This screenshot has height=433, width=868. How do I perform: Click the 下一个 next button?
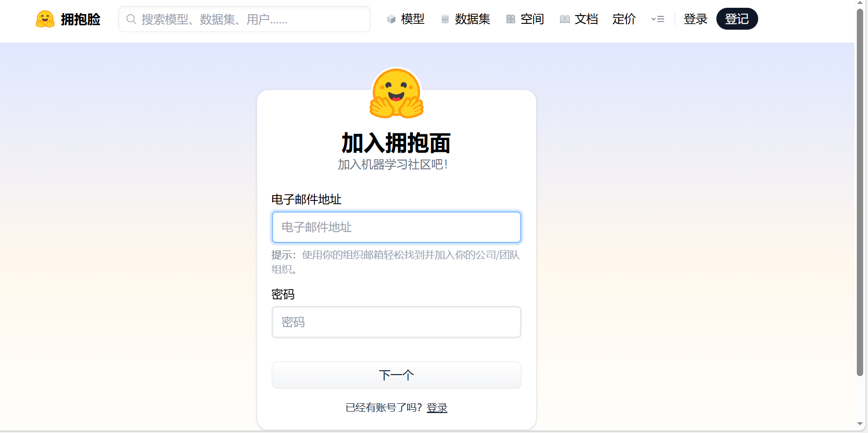pyautogui.click(x=396, y=375)
